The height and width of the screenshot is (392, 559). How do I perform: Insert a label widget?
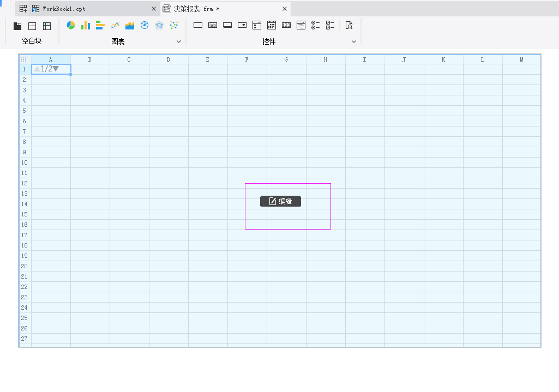tap(213, 25)
